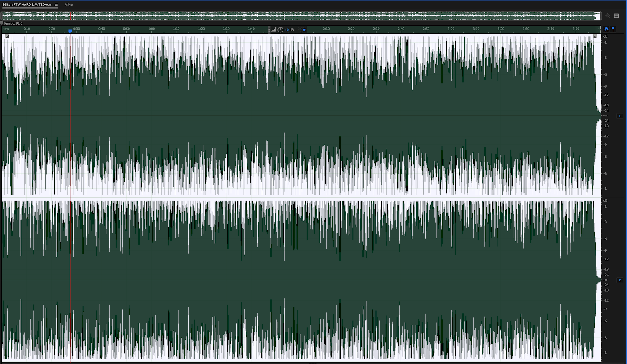Toggle the blue playhead marker icon
This screenshot has width=627, height=364.
click(613, 29)
